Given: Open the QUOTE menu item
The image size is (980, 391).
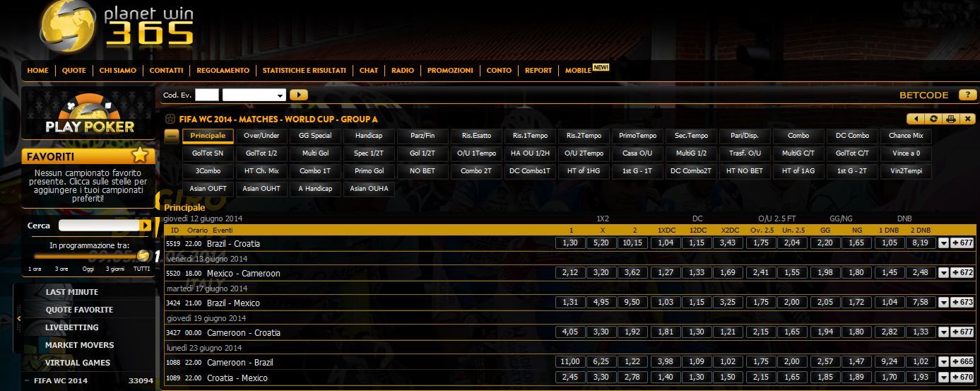Looking at the screenshot, I should pos(73,71).
